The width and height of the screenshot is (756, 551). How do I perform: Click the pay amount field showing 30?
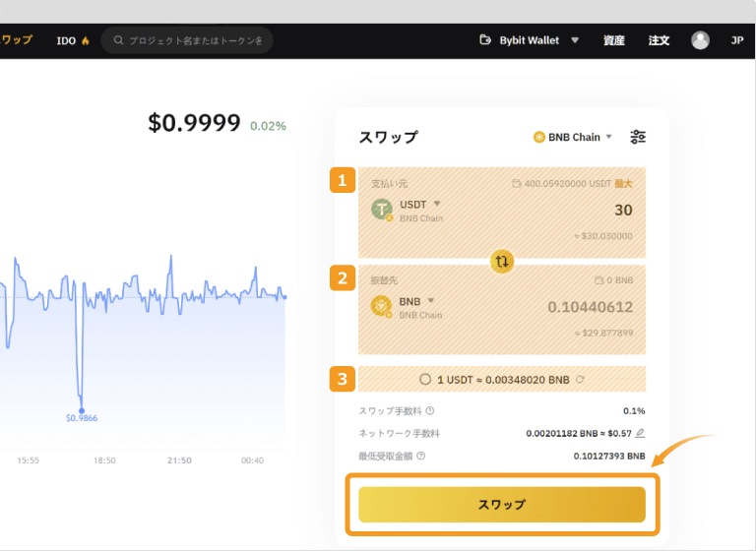(623, 211)
